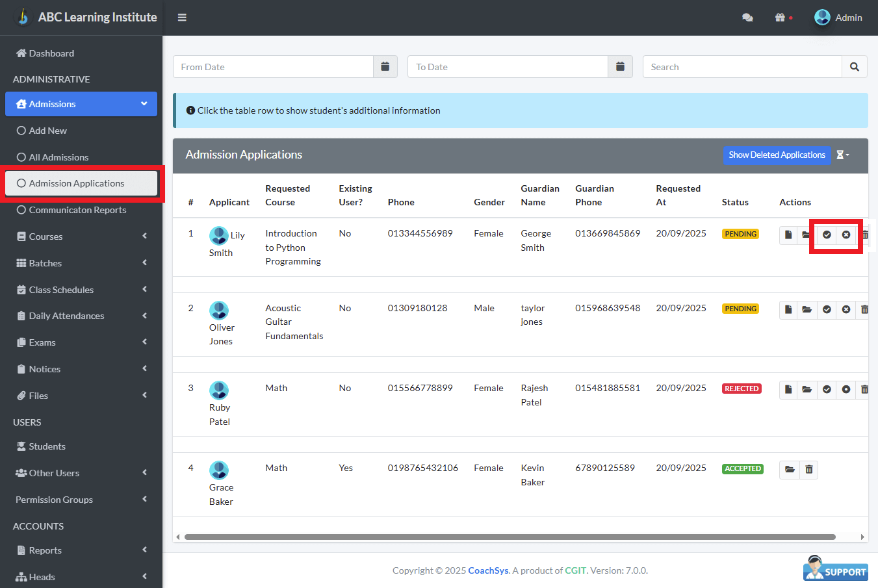Open document icon in Ruby Patel's row
The width and height of the screenshot is (878, 588).
tap(788, 389)
